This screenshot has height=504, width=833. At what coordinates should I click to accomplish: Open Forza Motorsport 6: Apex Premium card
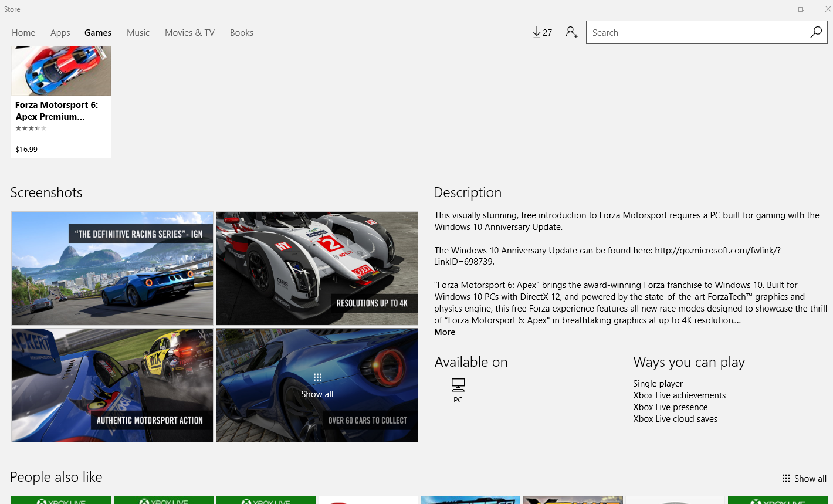[61, 102]
